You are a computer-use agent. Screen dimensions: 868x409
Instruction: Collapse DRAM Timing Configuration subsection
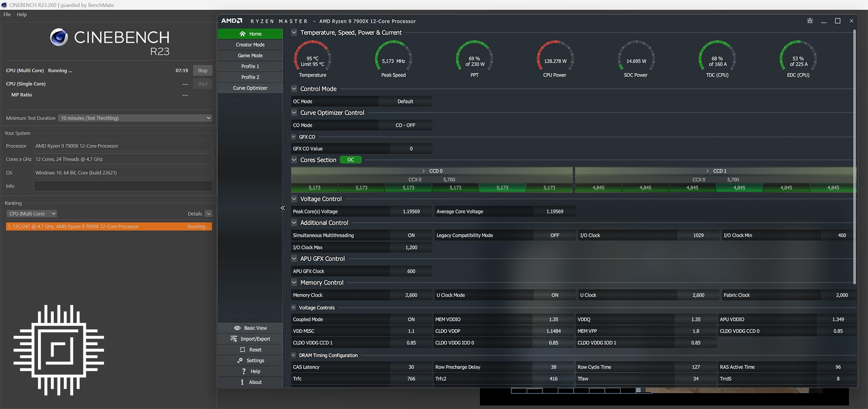pyautogui.click(x=294, y=355)
